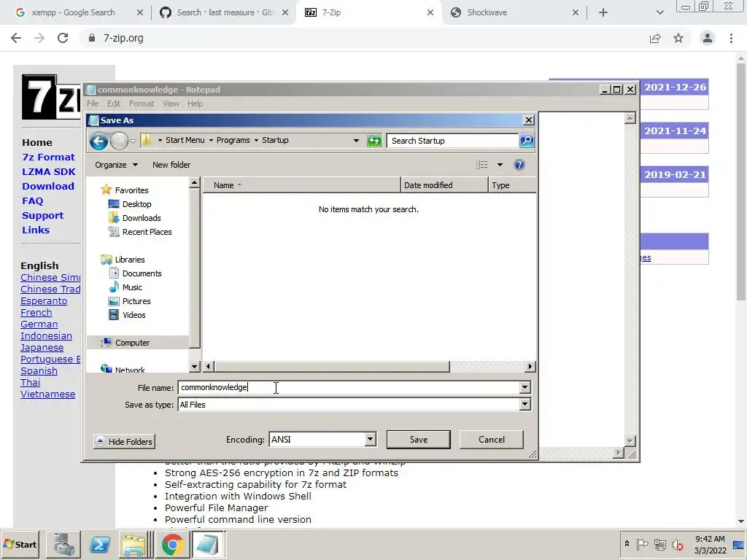Sort by Date modified column header

pos(444,185)
